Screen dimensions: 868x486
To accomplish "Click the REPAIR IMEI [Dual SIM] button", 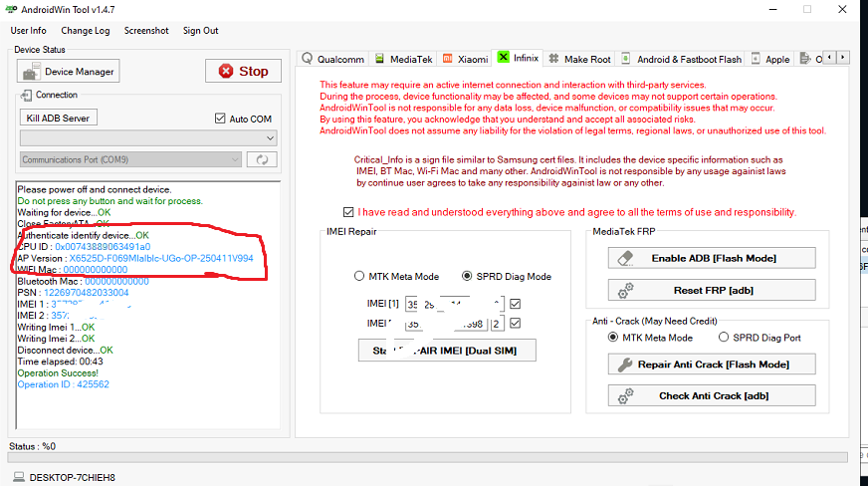I will [447, 351].
